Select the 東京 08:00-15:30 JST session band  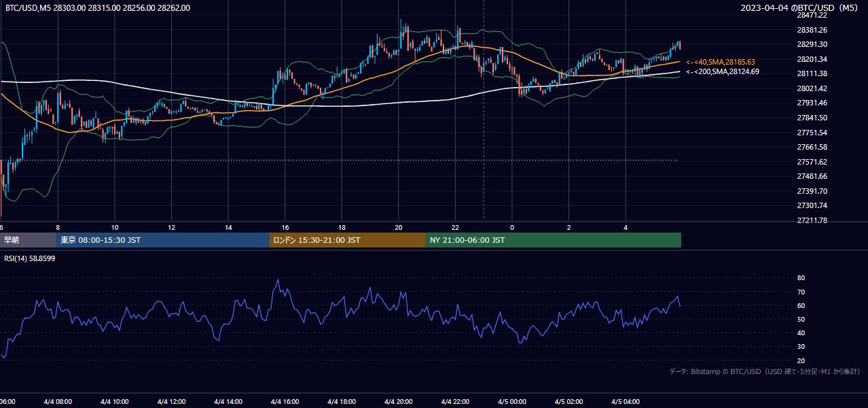[x=163, y=240]
